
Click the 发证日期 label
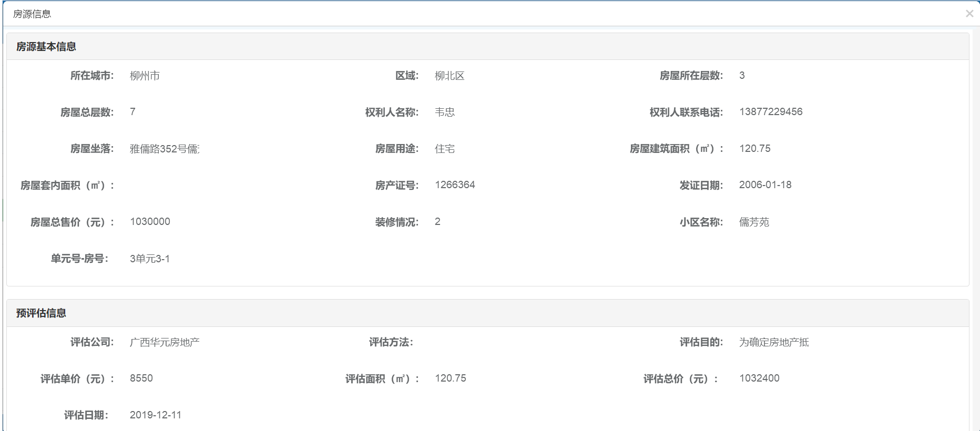click(701, 185)
